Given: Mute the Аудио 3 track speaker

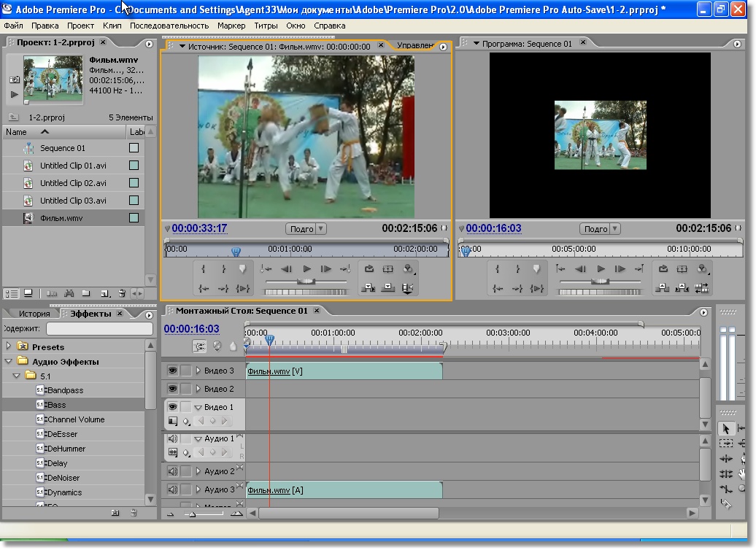Looking at the screenshot, I should pyautogui.click(x=172, y=489).
